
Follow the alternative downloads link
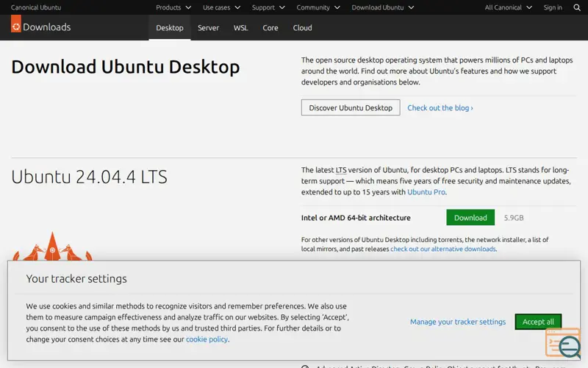443,249
